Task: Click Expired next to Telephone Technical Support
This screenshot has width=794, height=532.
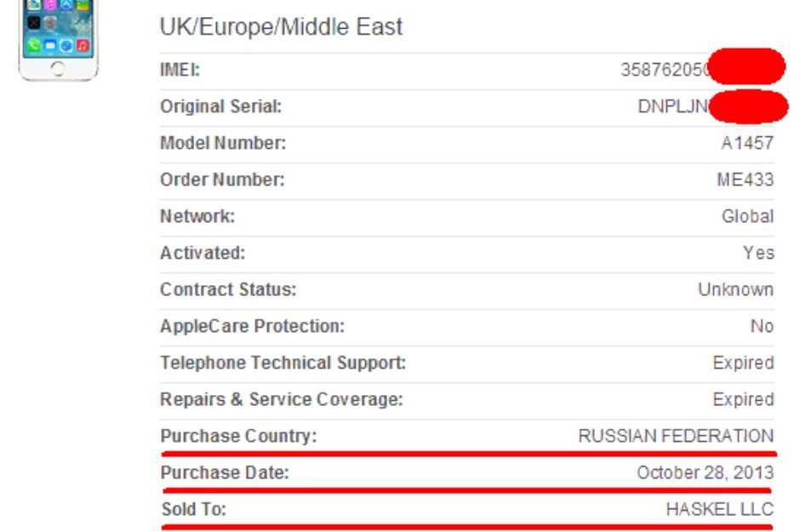Action: pos(743,363)
